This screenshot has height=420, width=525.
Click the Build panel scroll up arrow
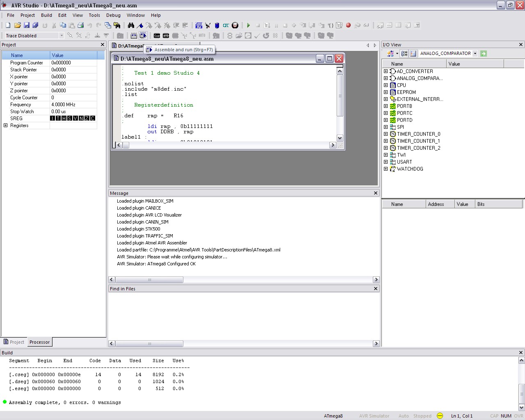[521, 361]
